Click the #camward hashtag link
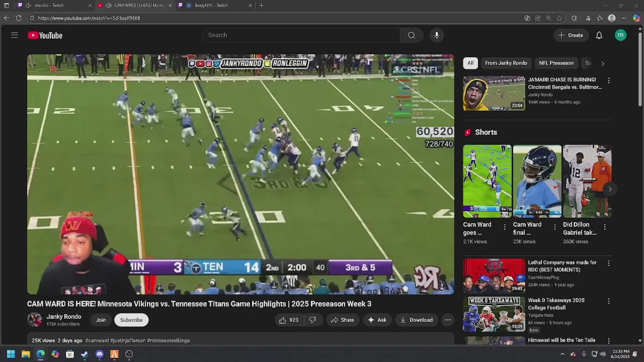This screenshot has width=644, height=362. (97, 340)
